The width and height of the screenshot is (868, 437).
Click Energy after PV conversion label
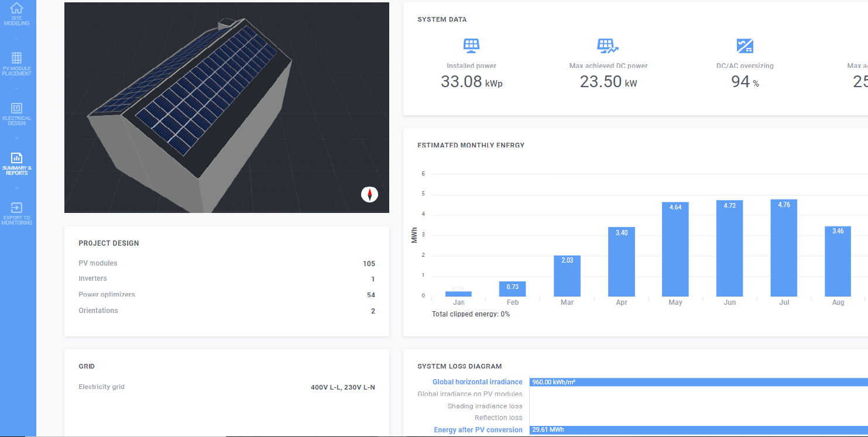click(478, 430)
